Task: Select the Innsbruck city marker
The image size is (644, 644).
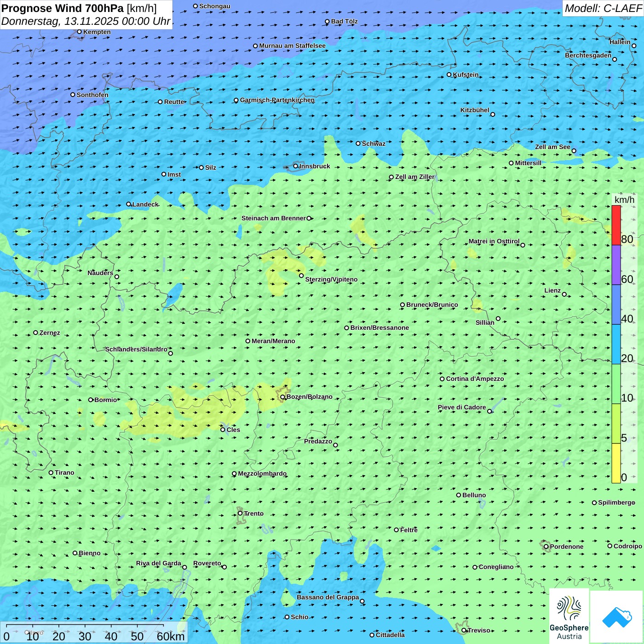Action: click(296, 166)
